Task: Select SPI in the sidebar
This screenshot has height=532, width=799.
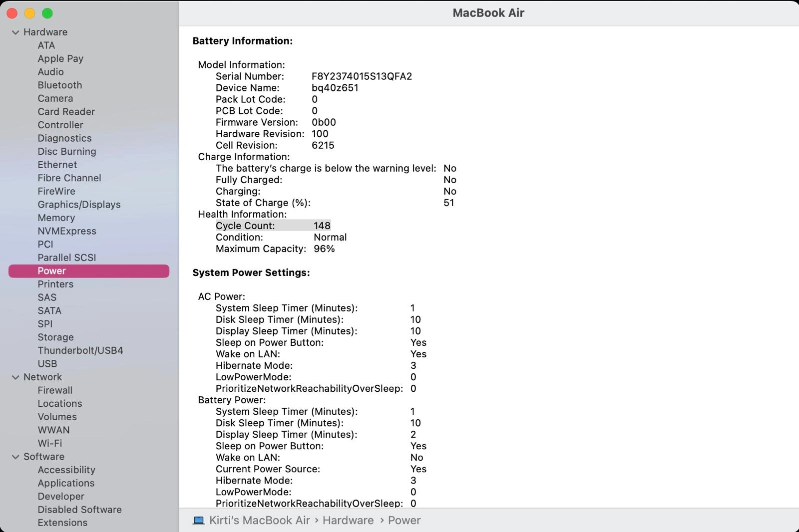Action: click(x=45, y=324)
